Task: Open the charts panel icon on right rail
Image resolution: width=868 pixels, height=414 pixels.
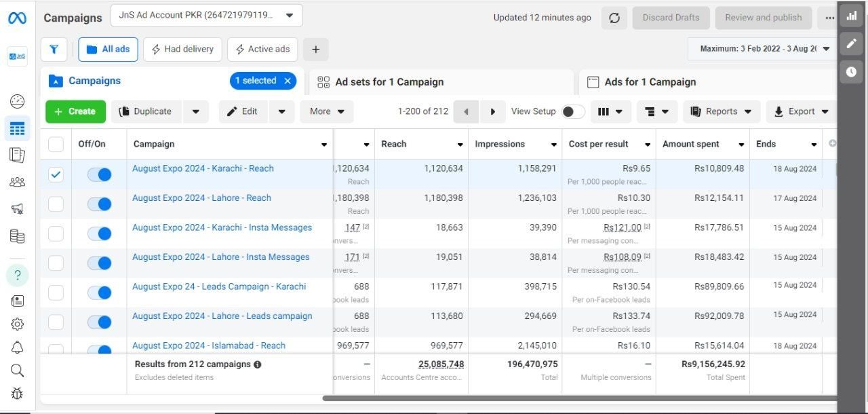Action: [852, 16]
